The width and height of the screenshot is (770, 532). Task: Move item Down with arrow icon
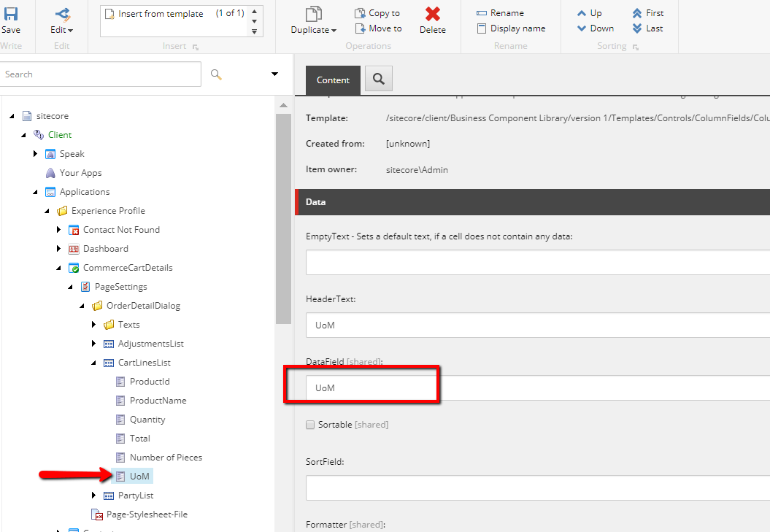click(x=582, y=28)
